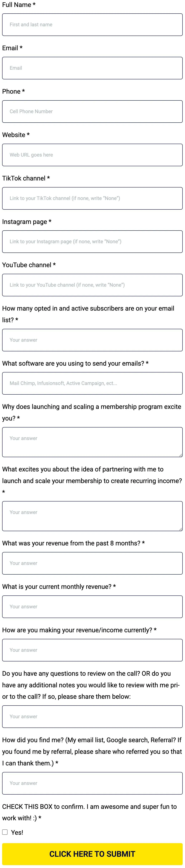This screenshot has width=185, height=868.
Task: Click the Yes! checkbox label text
Action: (x=17, y=832)
